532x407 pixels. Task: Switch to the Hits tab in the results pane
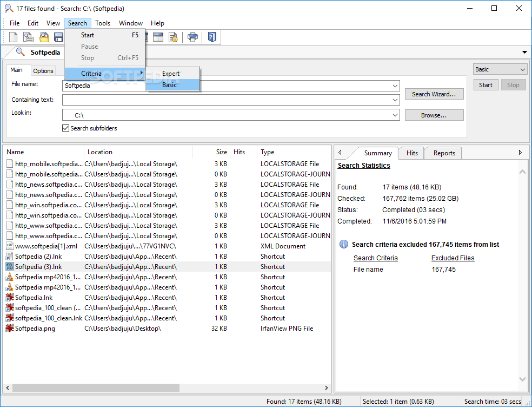pyautogui.click(x=412, y=153)
